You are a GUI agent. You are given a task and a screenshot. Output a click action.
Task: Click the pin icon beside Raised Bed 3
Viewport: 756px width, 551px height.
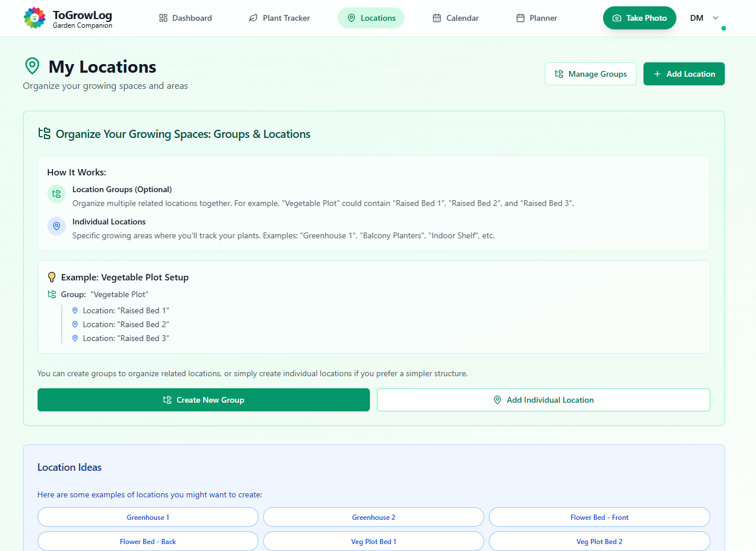(75, 338)
